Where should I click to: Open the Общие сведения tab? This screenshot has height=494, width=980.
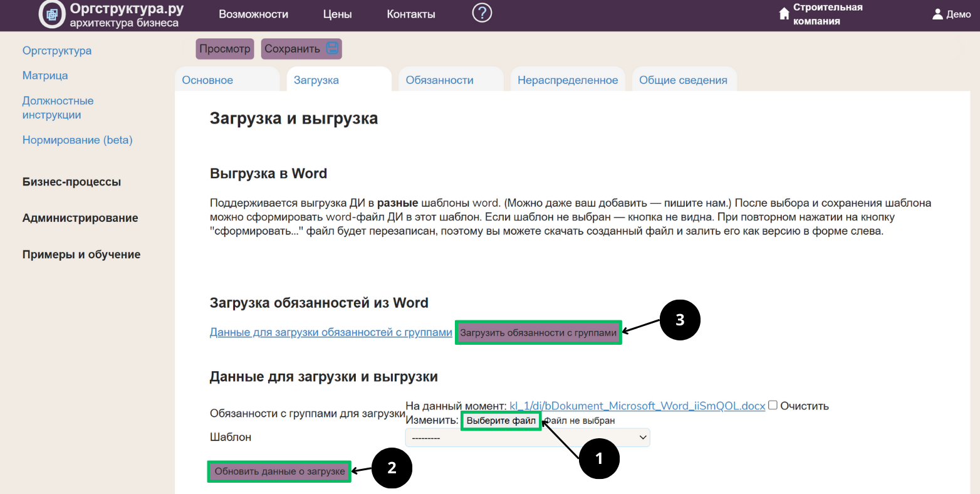click(683, 80)
